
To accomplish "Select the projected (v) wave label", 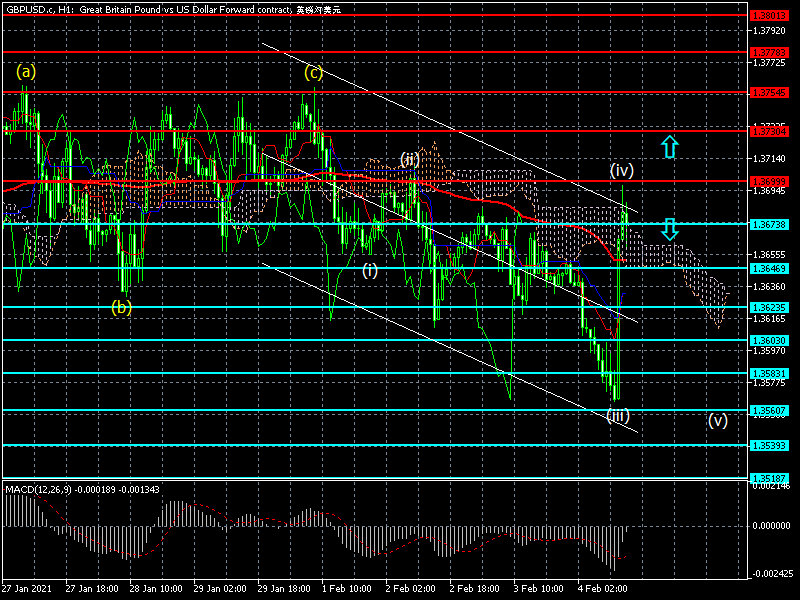I will (718, 420).
